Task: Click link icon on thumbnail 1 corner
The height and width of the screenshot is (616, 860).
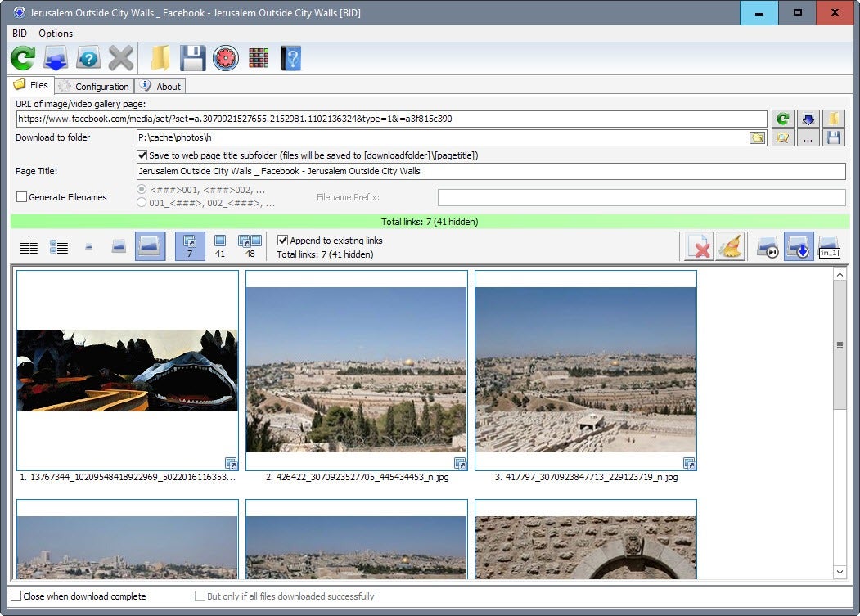Action: tap(231, 464)
